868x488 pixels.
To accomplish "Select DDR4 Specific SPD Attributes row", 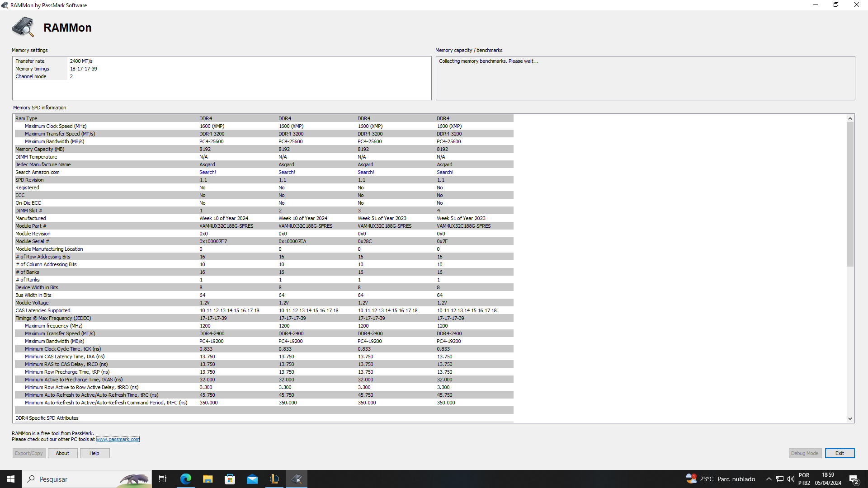I will point(264,418).
